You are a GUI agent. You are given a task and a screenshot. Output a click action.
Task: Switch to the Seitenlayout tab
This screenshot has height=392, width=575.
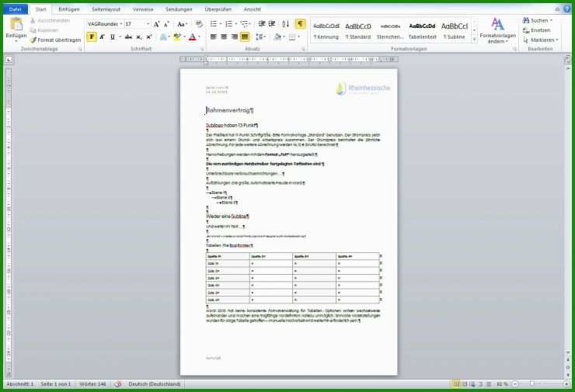[106, 9]
